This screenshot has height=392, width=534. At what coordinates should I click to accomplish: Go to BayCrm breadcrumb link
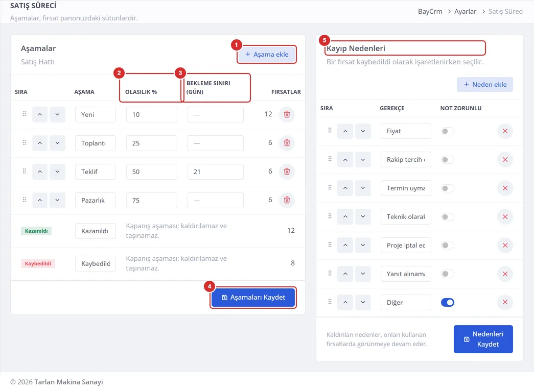430,12
